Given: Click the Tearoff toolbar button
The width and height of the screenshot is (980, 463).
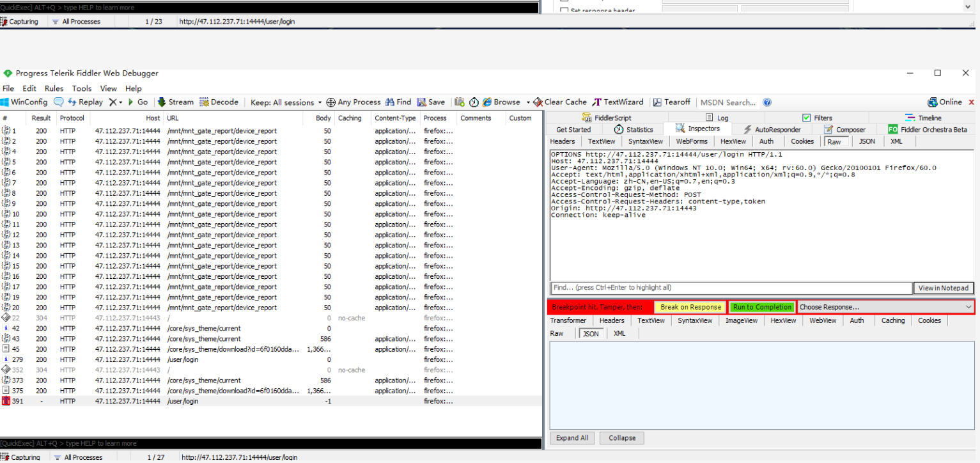Looking at the screenshot, I should [x=672, y=102].
